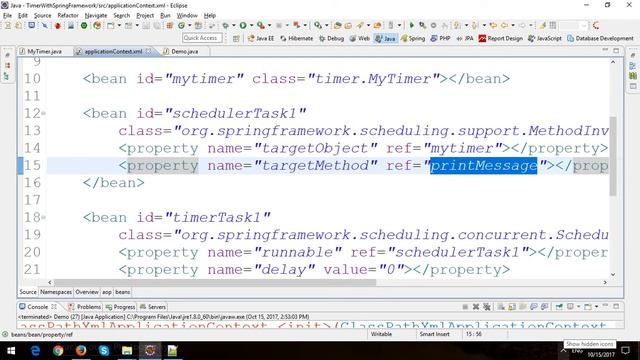Show the Servers view
Viewport: 640px width, 360px height.
pos(153,307)
